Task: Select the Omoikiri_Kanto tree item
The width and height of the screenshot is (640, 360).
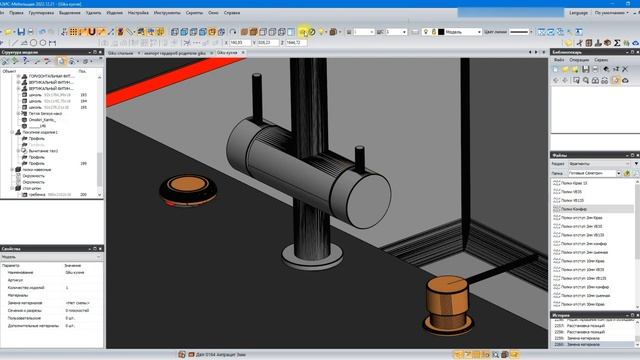Action: 42,120
